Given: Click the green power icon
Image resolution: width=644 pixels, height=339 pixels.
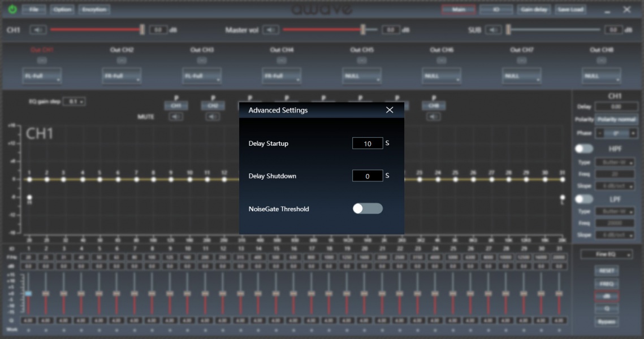Looking at the screenshot, I should 12,10.
